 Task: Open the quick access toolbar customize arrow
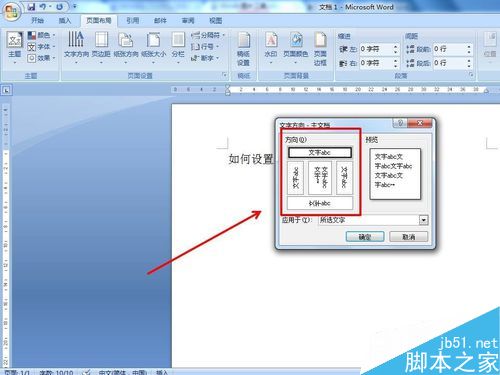click(x=75, y=7)
